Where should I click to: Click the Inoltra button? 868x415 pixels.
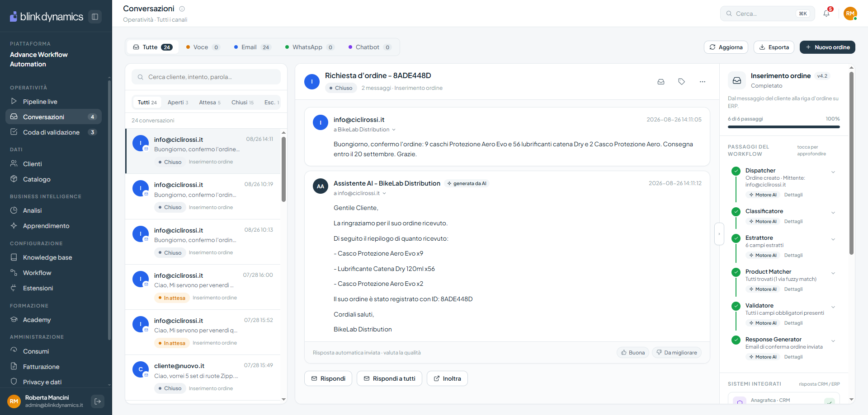447,378
